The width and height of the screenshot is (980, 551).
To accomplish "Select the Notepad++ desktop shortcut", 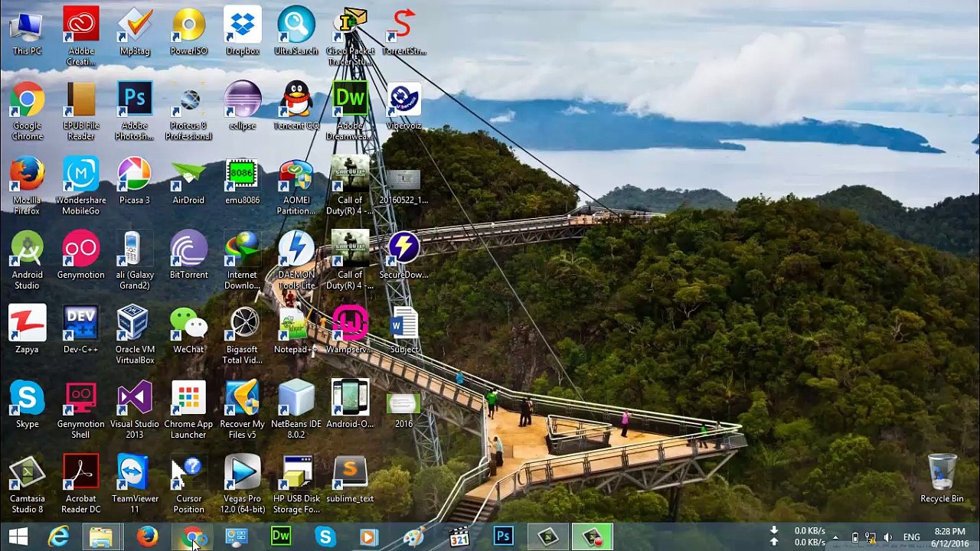I will (296, 330).
